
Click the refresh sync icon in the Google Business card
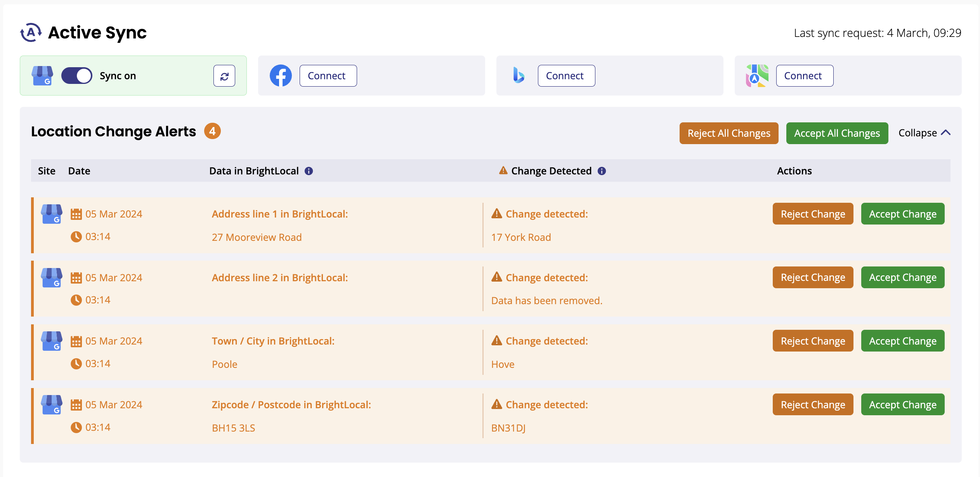pos(224,75)
